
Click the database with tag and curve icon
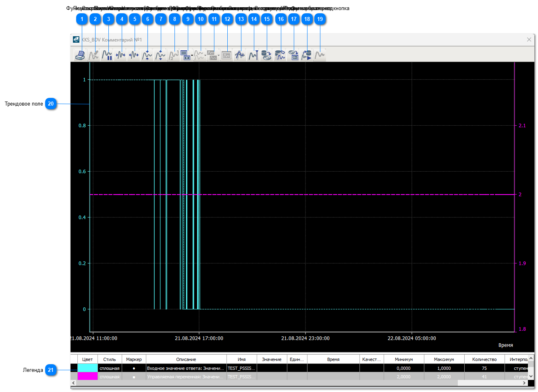pos(280,55)
